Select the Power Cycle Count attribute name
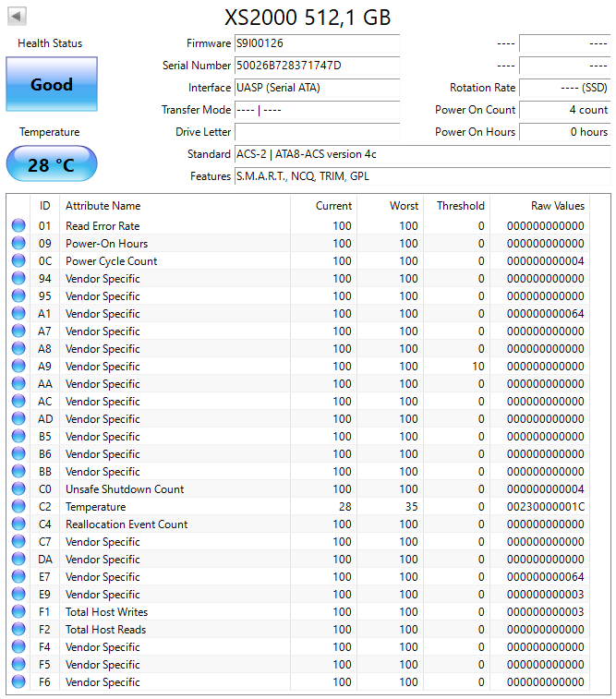The image size is (616, 699). [x=112, y=261]
